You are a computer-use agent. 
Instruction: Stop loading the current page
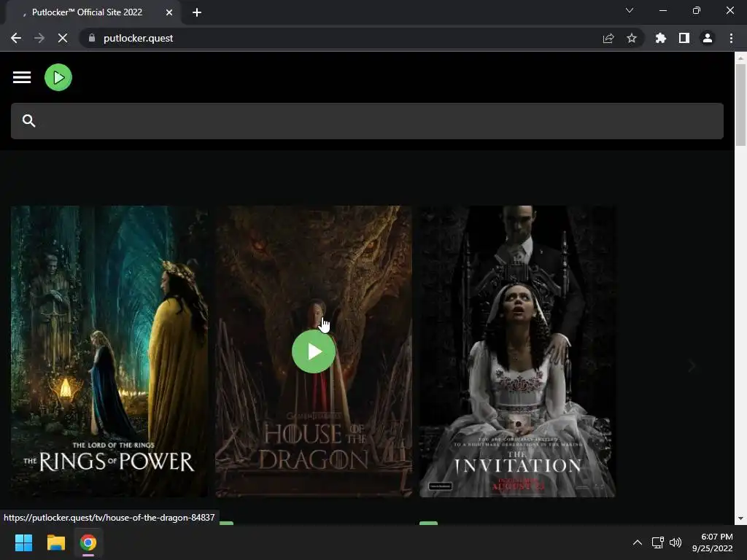(x=63, y=38)
